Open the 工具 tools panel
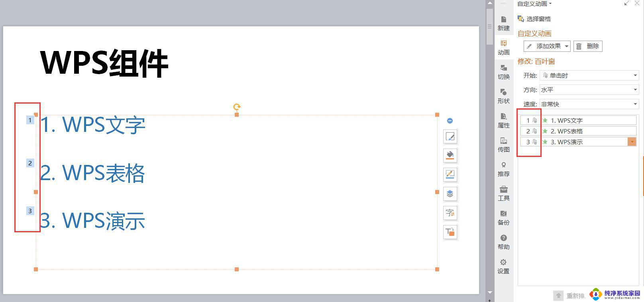 click(503, 193)
